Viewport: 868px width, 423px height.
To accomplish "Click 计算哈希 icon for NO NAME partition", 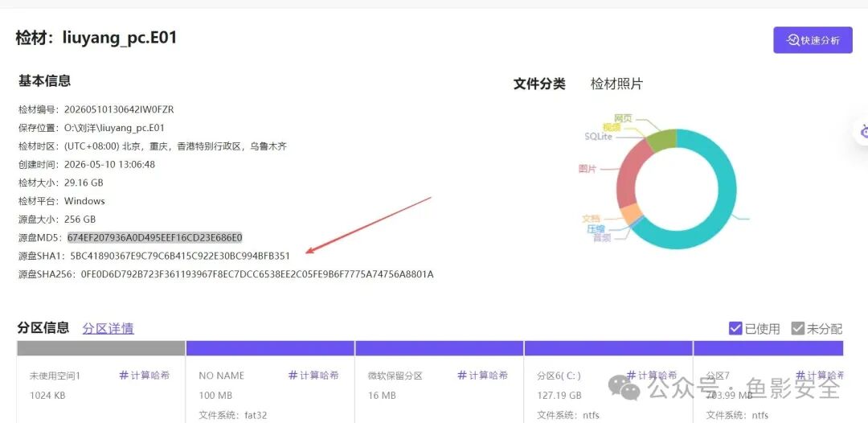I will (293, 376).
